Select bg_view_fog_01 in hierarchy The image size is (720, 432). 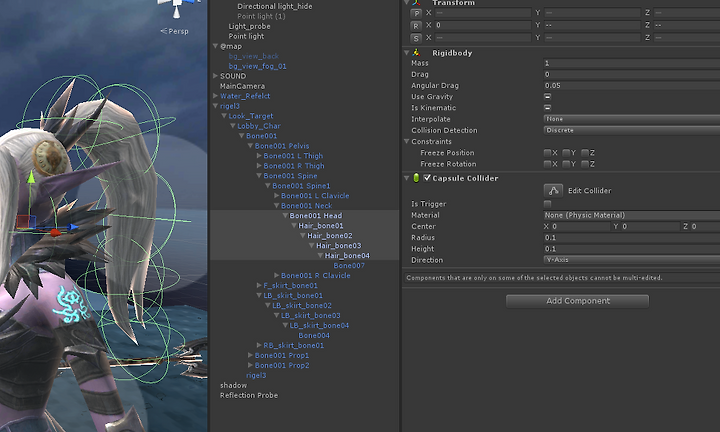tap(257, 66)
